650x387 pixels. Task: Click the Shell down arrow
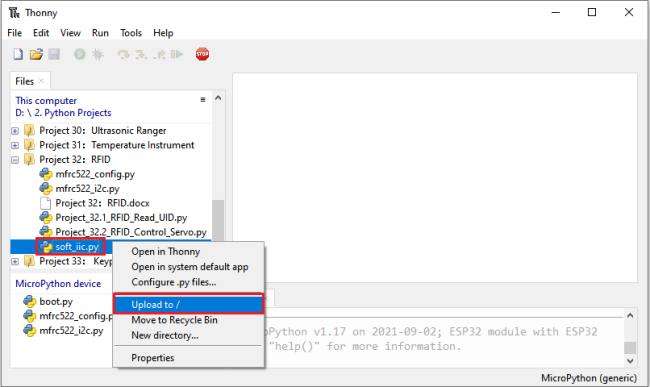point(630,361)
